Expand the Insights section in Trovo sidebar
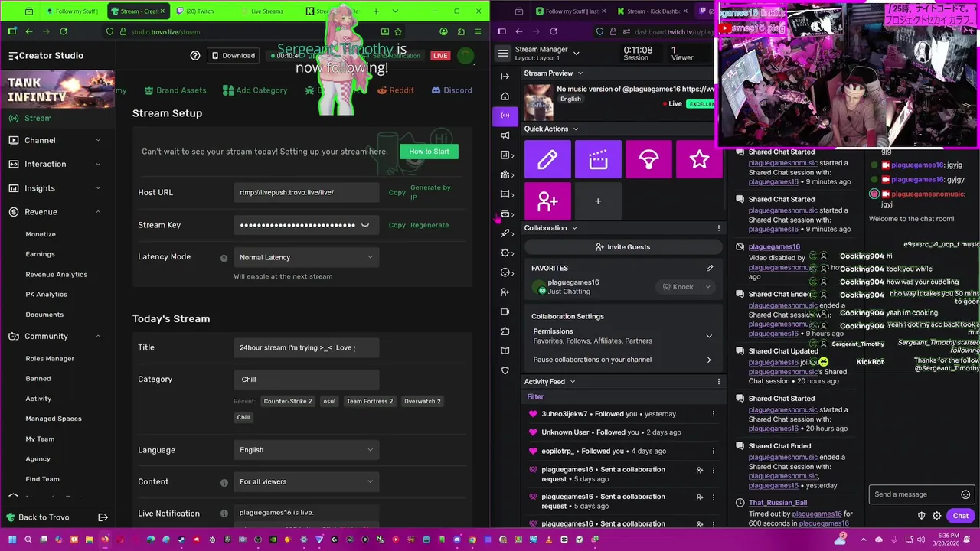980x551 pixels. (57, 188)
